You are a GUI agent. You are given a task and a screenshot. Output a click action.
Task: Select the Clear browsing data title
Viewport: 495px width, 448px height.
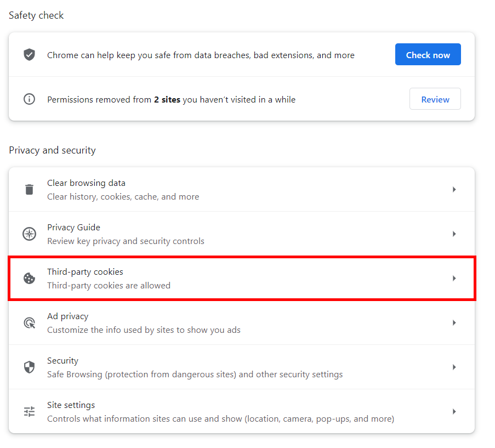click(x=86, y=183)
